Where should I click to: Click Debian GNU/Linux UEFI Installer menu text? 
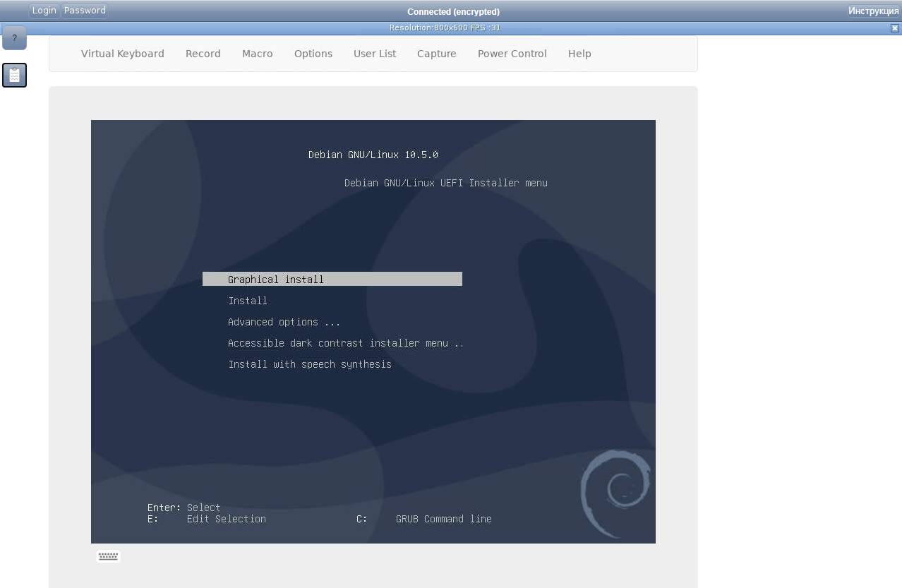(446, 183)
